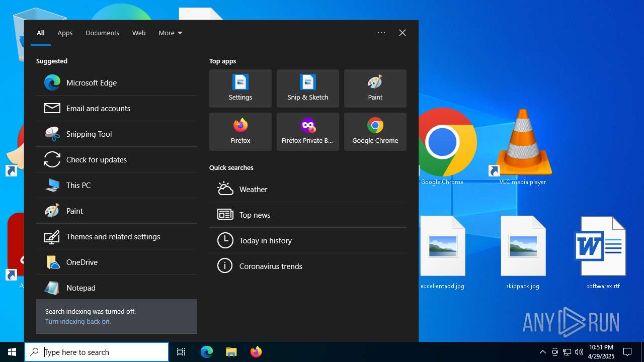Open the notification center
Image resolution: width=644 pixels, height=362 pixels.
(627, 352)
